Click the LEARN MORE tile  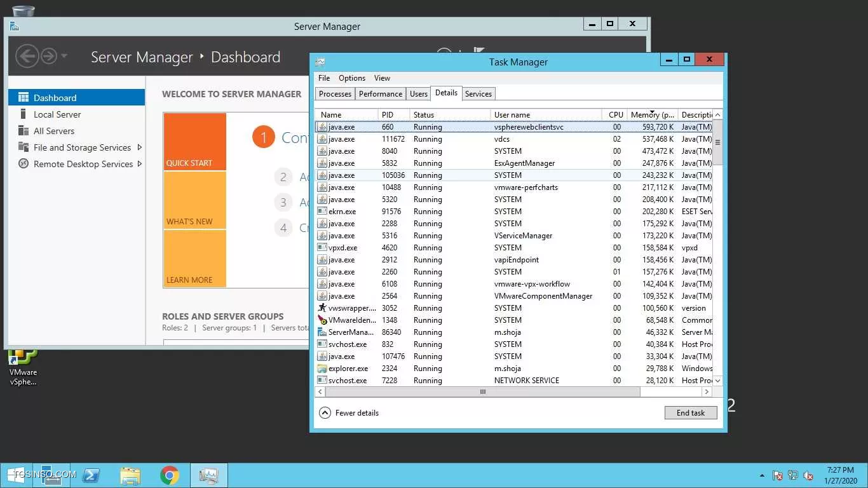pyautogui.click(x=194, y=259)
